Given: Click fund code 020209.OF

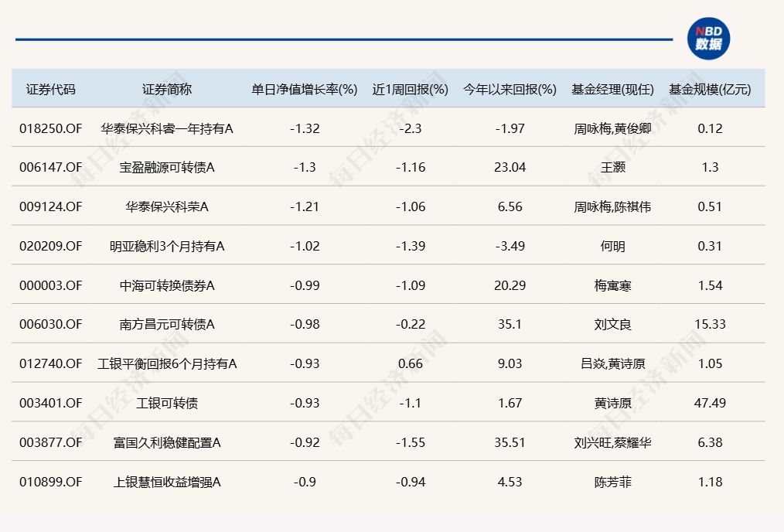Looking at the screenshot, I should tap(50, 246).
